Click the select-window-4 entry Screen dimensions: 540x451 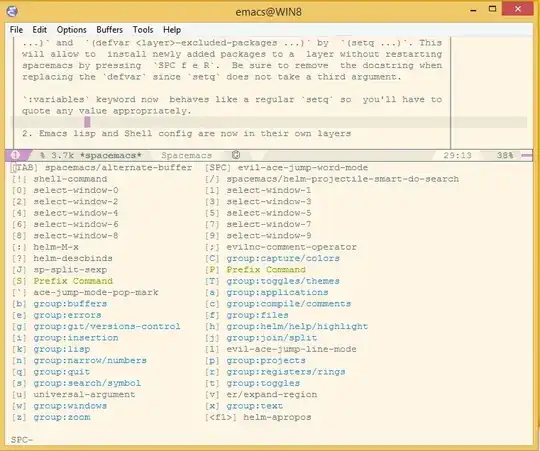[76, 213]
